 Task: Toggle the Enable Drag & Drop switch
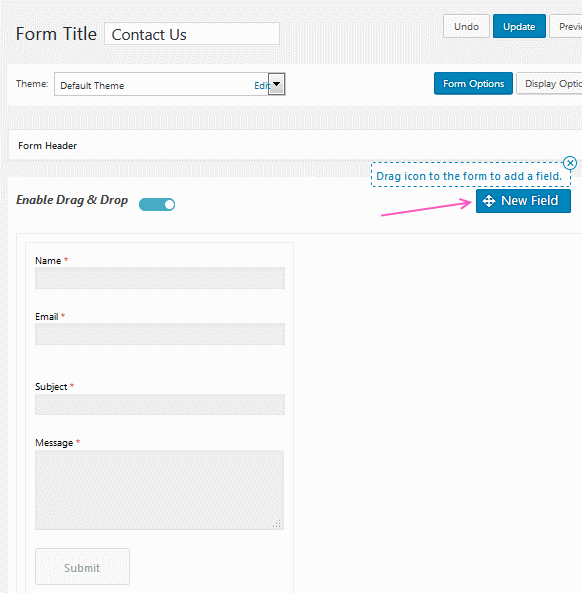point(157,205)
